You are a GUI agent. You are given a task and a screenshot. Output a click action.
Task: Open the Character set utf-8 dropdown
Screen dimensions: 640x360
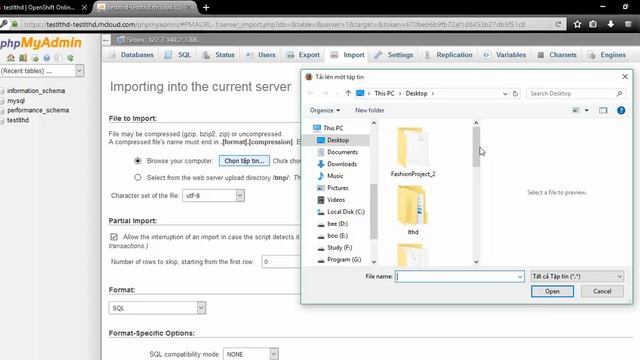pos(213,196)
